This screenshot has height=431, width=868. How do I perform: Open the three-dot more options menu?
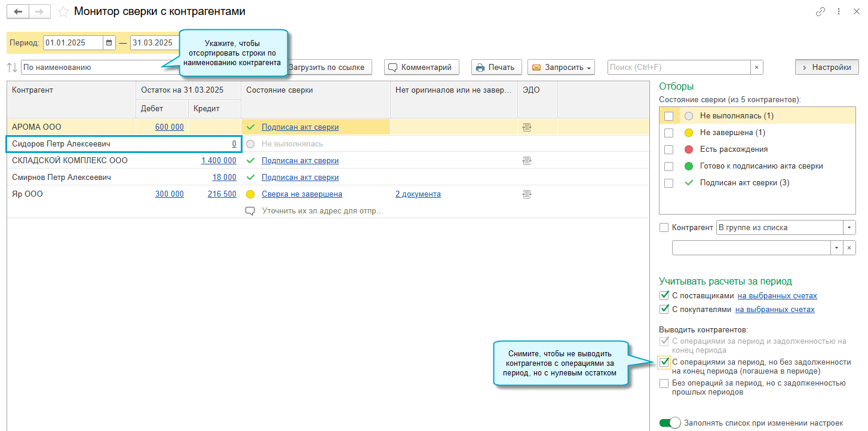coord(839,11)
